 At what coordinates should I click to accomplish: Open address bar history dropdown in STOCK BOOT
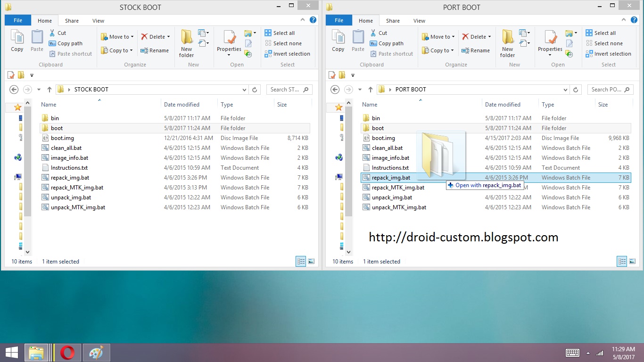pos(244,90)
